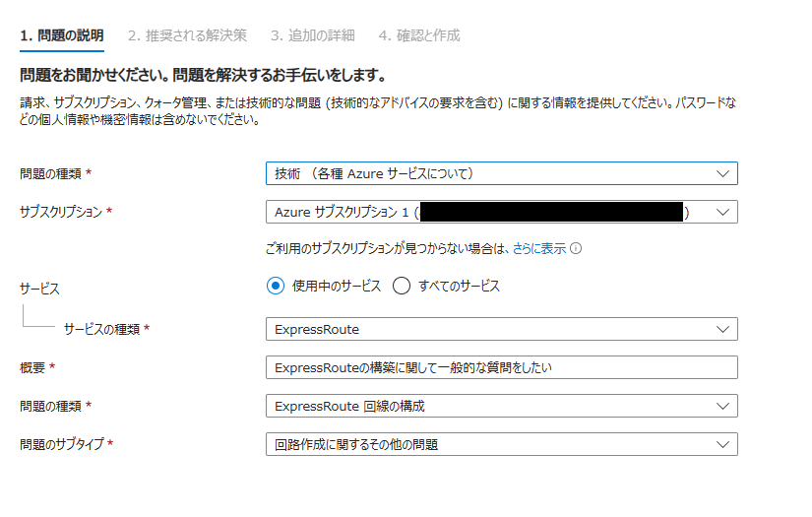Screen dimensions: 812x517
Task: Click the サブスクリプション field label
Action: click(61, 212)
